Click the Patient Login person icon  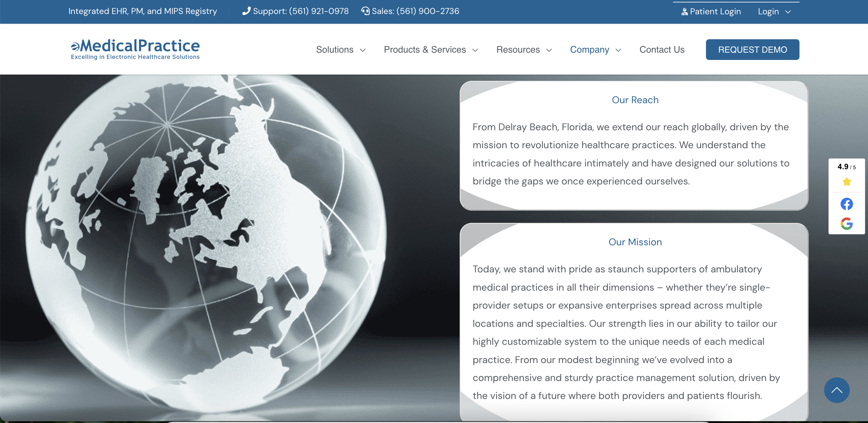684,12
